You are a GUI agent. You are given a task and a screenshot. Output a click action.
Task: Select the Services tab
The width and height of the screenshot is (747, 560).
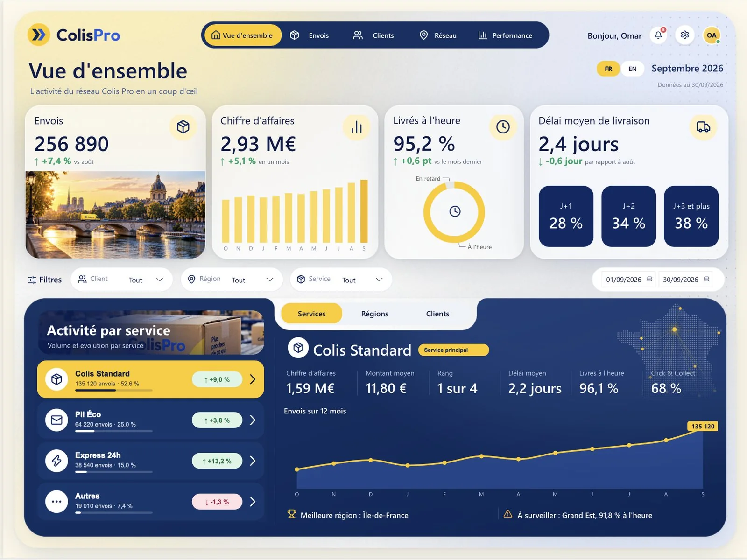[312, 314]
